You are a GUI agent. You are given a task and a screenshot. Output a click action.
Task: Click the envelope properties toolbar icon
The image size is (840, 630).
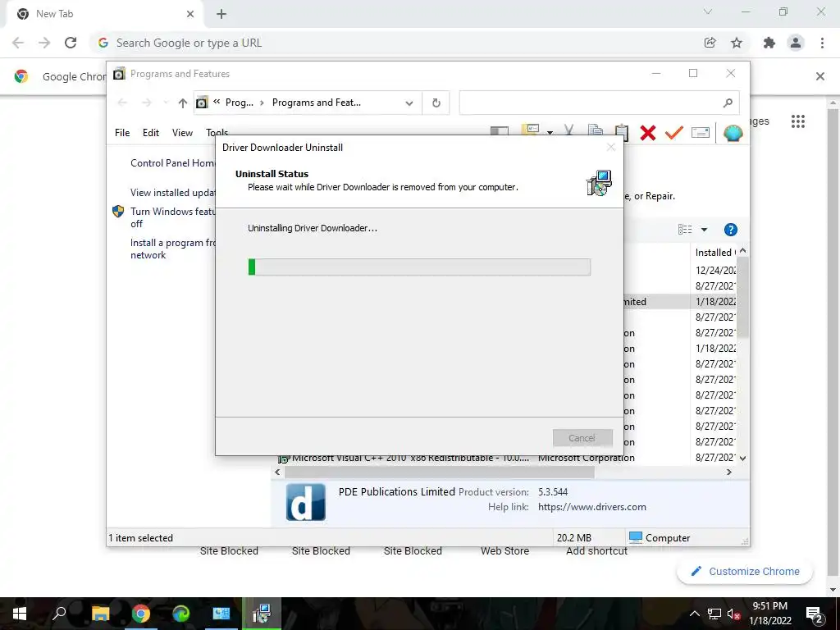[701, 132]
